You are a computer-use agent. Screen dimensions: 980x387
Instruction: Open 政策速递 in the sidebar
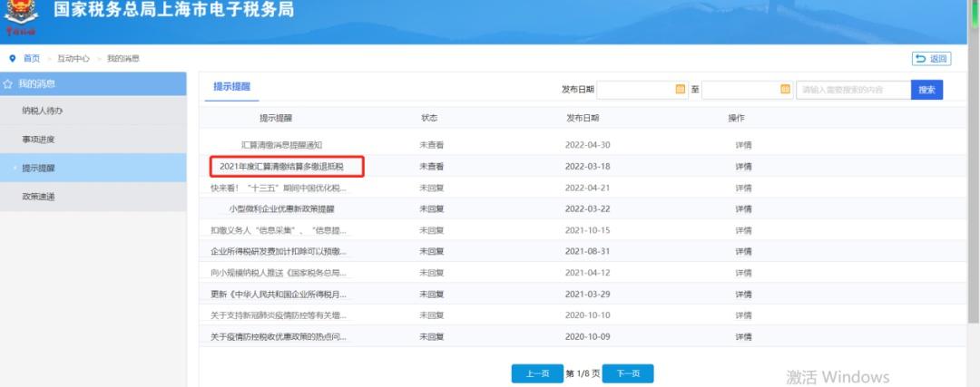39,197
